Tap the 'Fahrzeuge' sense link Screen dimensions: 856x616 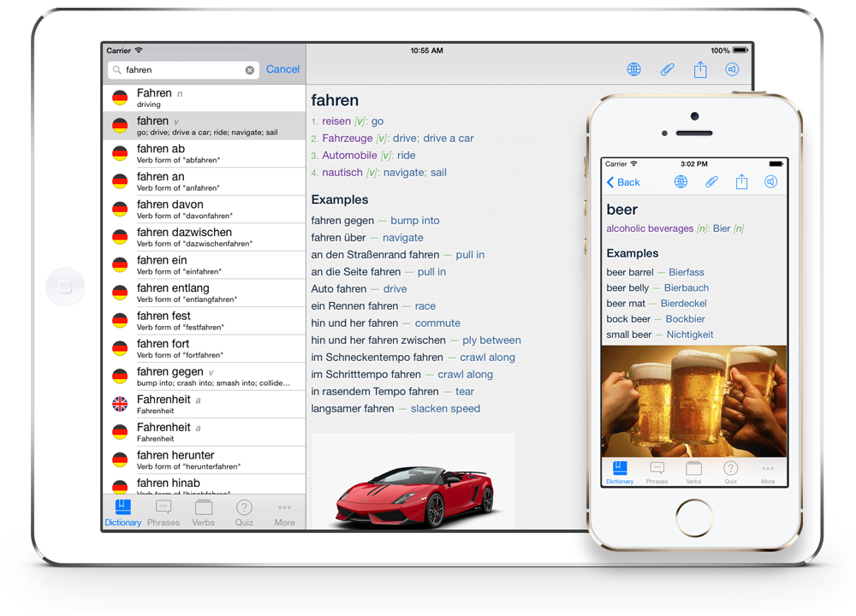(x=348, y=138)
